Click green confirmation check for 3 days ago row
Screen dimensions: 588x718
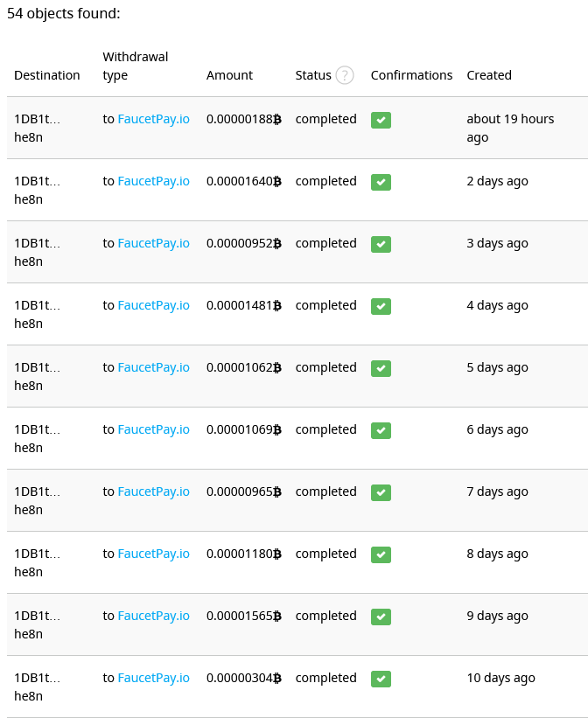[x=381, y=244]
